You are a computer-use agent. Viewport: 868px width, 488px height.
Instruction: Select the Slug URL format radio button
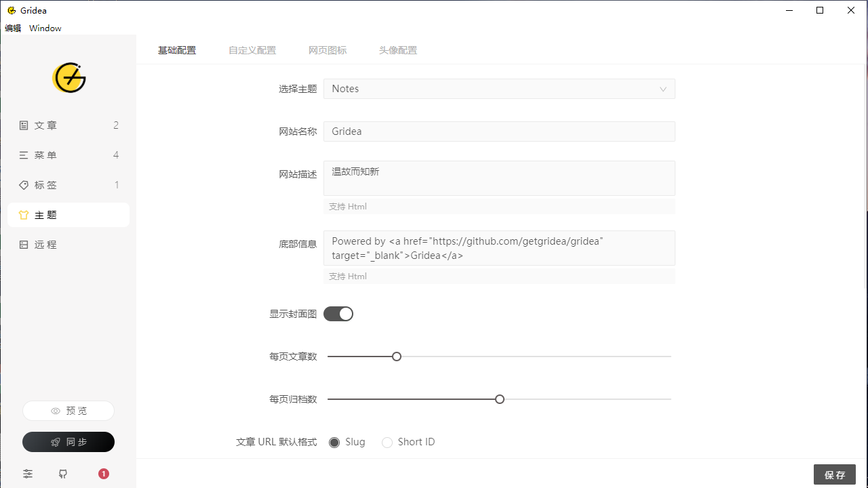pos(334,442)
